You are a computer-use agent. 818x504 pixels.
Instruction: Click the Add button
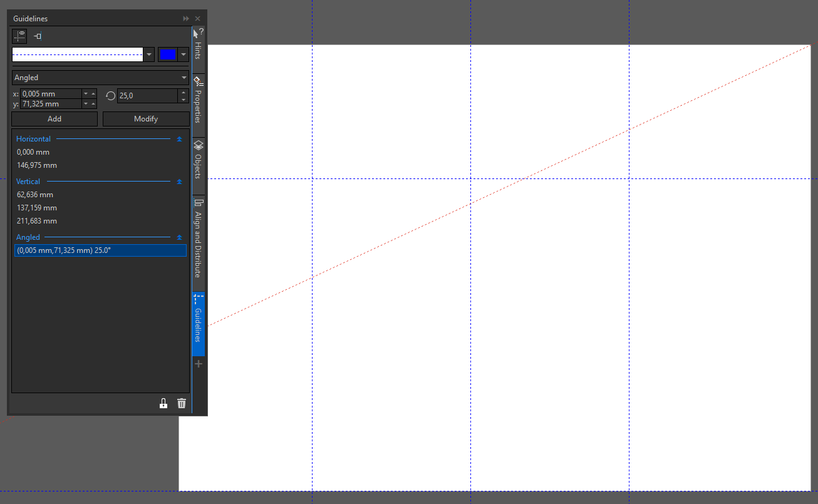54,119
